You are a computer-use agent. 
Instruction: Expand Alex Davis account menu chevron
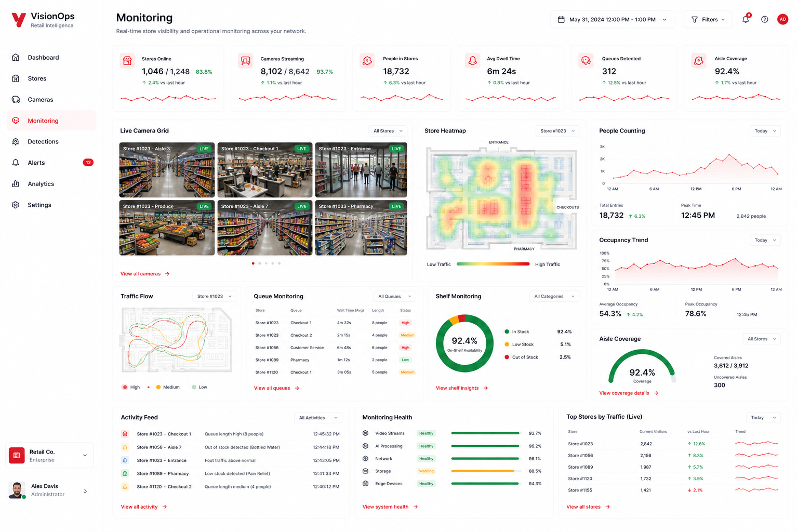(85, 491)
